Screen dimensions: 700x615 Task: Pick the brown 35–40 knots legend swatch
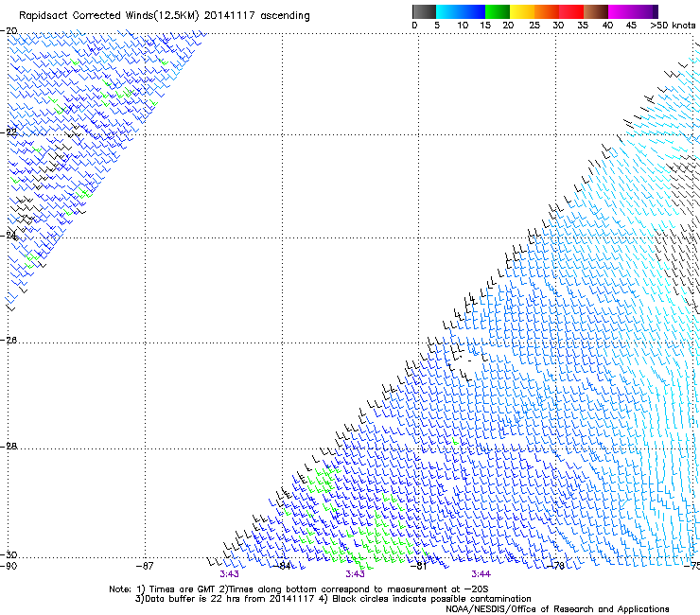pyautogui.click(x=596, y=11)
